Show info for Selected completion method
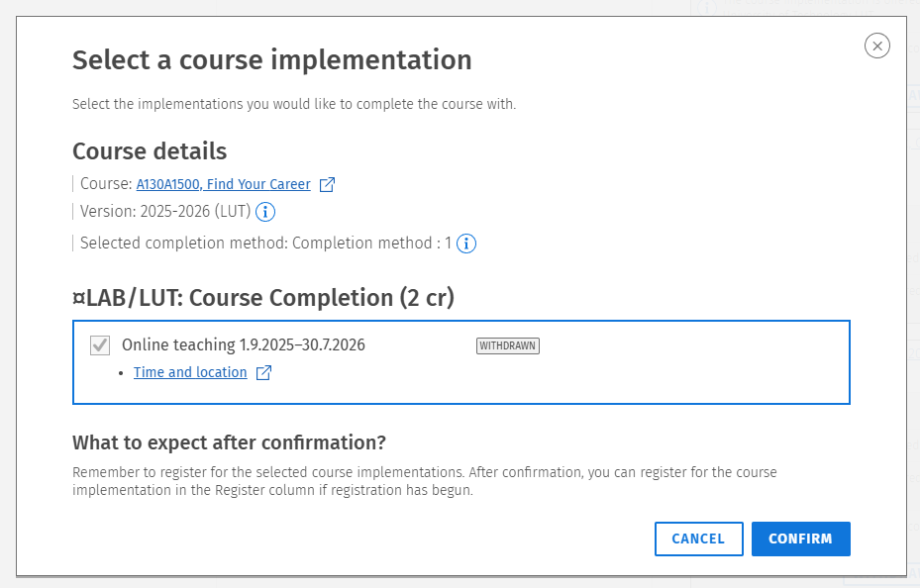The image size is (920, 588). [466, 244]
